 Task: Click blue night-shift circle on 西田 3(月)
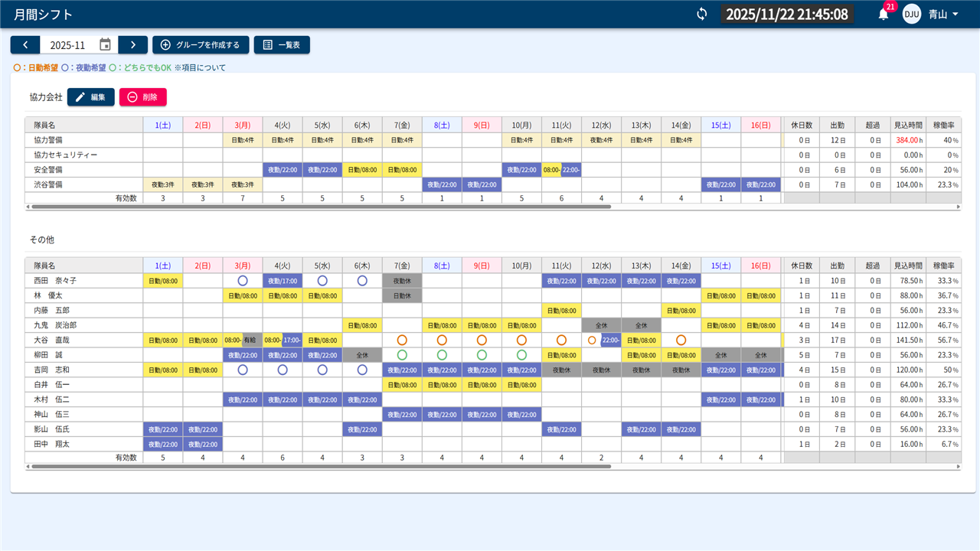[x=243, y=281]
